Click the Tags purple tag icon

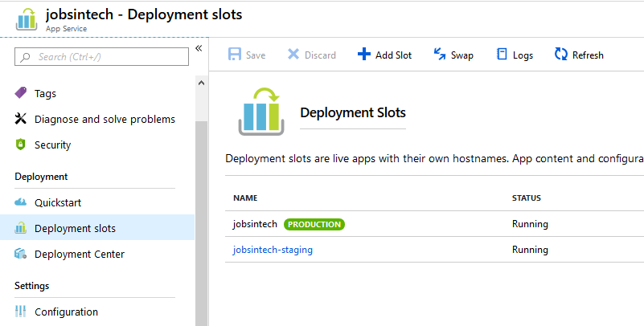(21, 93)
